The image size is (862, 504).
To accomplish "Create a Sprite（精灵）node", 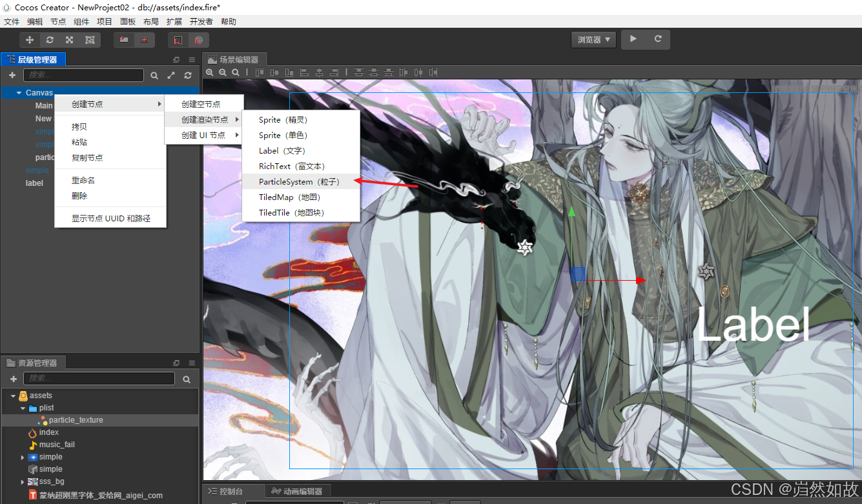I will (x=301, y=120).
